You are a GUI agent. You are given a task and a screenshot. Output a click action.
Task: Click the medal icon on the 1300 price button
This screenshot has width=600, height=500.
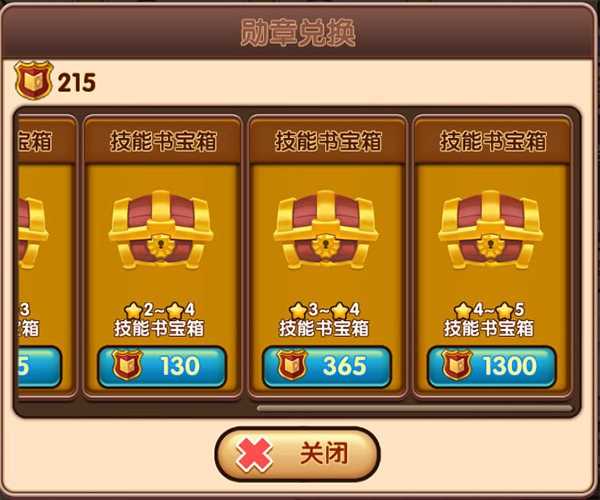coord(456,365)
